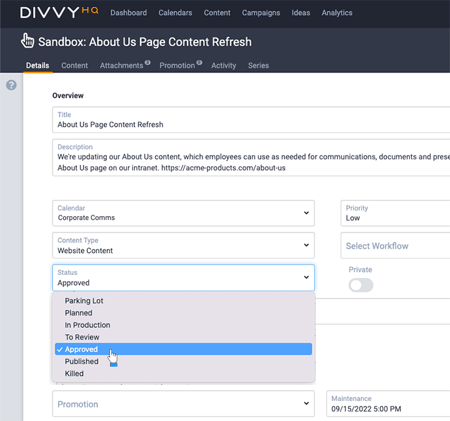Viewport: 450px width, 421px height.
Task: Click the page title Sandbox: About Us Page Content Refresh
Action: point(145,42)
